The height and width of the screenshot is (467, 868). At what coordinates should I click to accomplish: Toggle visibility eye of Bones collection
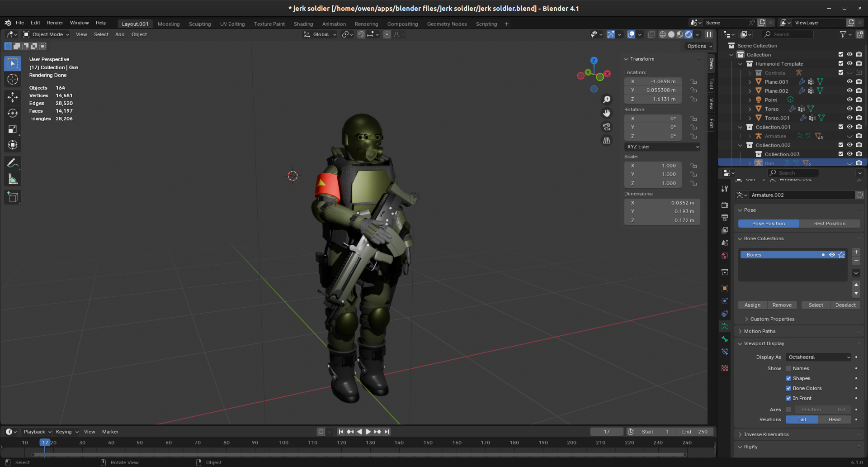[x=832, y=255]
